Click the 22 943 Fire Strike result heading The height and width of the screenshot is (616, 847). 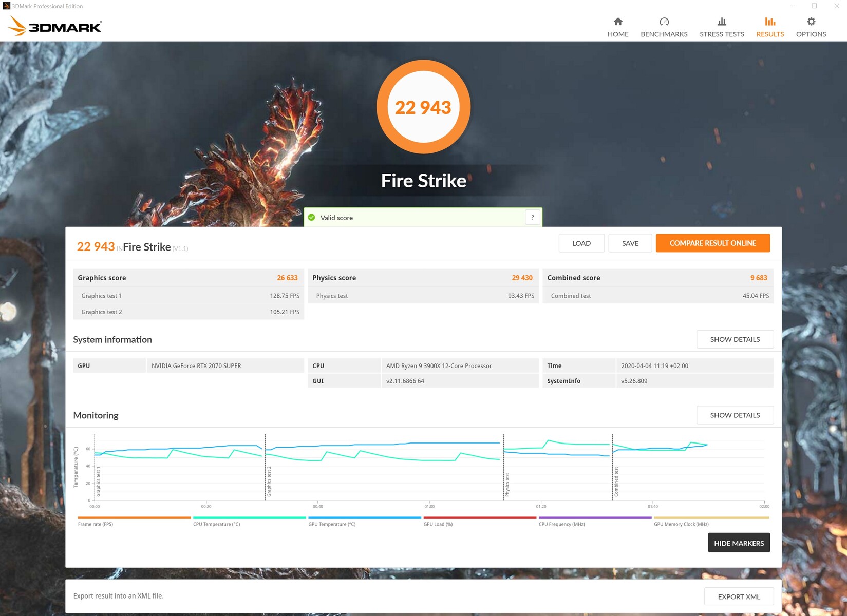133,247
